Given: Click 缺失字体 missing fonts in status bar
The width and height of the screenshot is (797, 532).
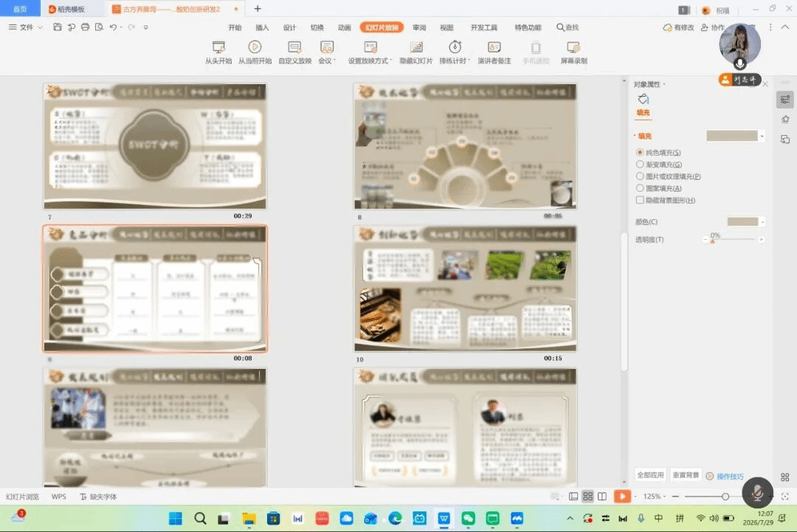Looking at the screenshot, I should point(98,497).
